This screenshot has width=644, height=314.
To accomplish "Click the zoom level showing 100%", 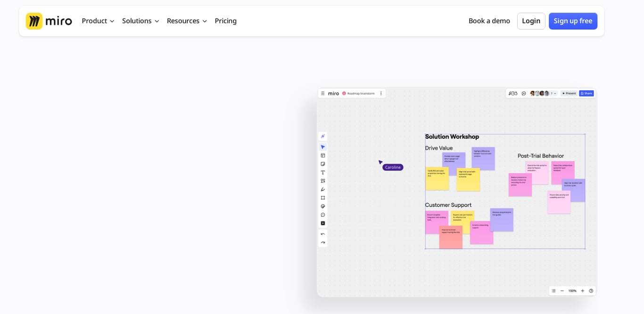I will tap(572, 290).
